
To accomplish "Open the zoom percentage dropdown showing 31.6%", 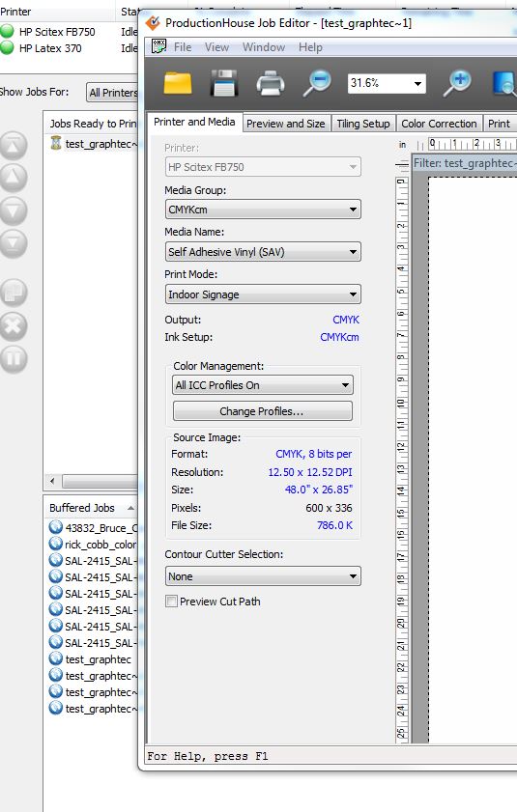I will 417,83.
